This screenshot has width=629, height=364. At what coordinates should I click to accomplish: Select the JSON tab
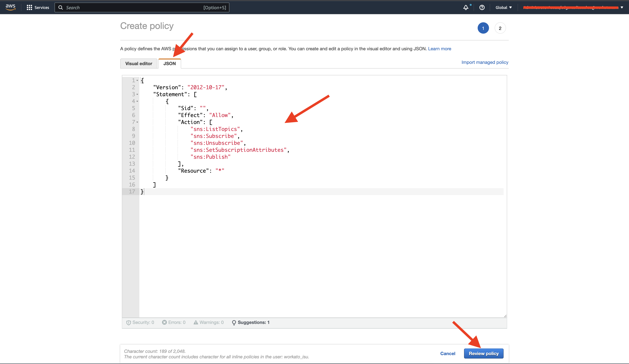[169, 64]
